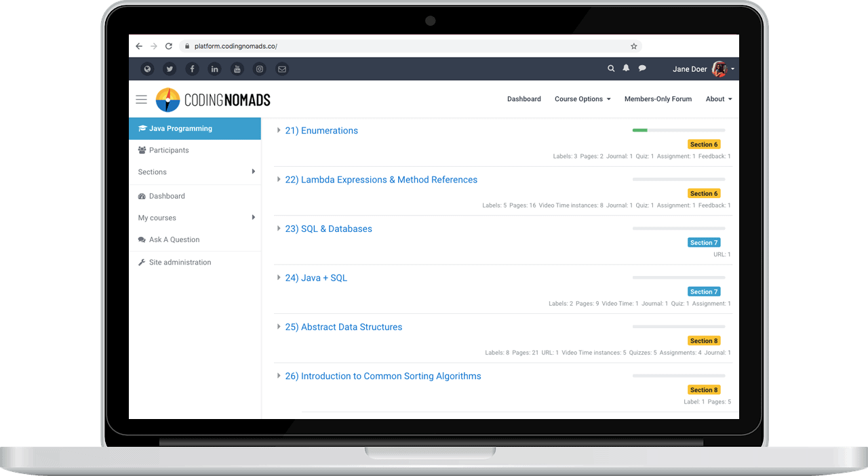Select Java Programming in sidebar
This screenshot has height=476, width=868.
pyautogui.click(x=195, y=129)
